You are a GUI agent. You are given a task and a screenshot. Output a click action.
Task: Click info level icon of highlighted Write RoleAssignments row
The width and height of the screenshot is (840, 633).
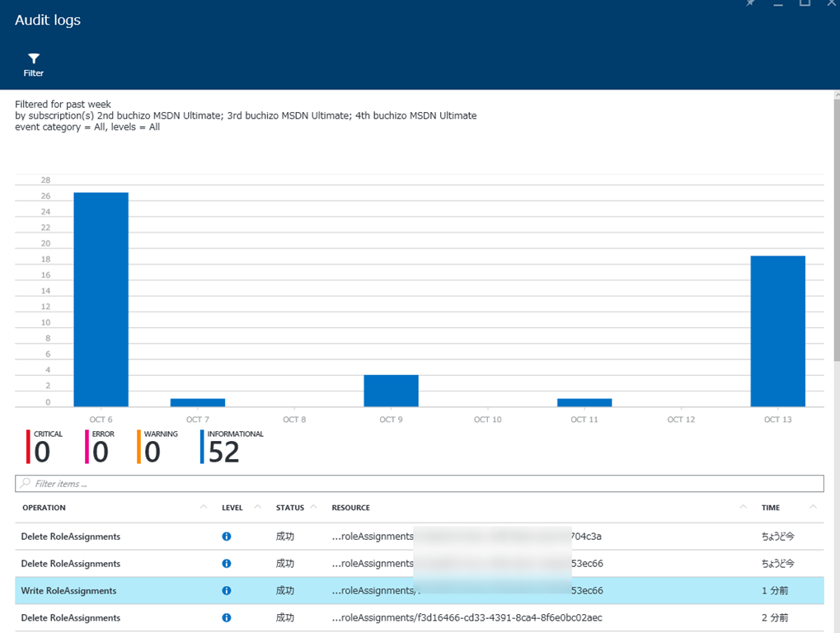pyautogui.click(x=227, y=591)
